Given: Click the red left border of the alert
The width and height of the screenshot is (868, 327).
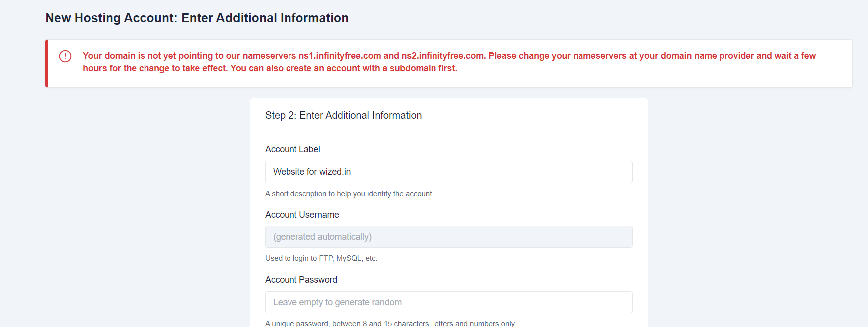Looking at the screenshot, I should 47,64.
